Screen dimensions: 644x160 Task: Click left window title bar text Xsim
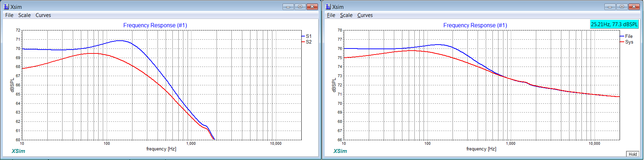[16, 7]
